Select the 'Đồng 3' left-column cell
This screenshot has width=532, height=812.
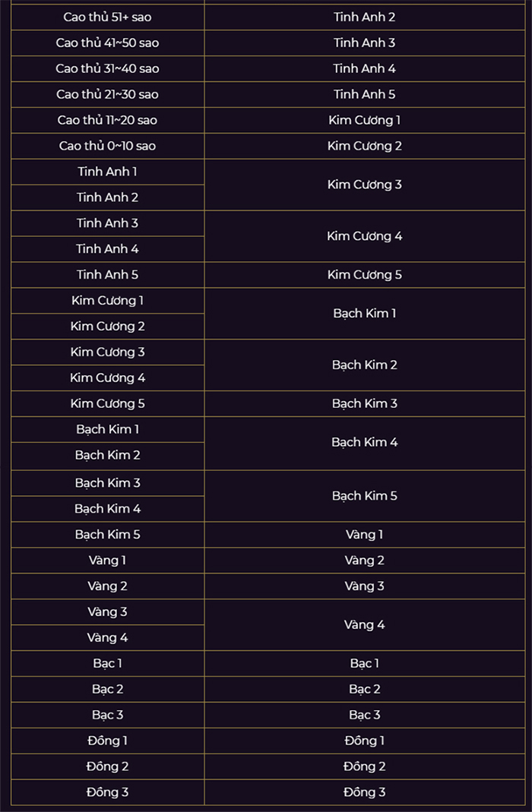click(x=108, y=793)
